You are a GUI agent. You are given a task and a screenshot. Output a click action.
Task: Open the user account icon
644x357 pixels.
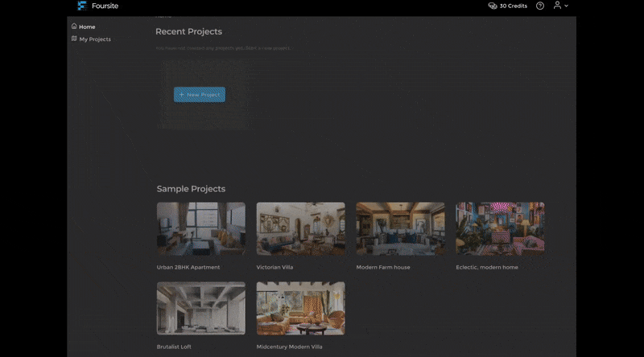(557, 6)
